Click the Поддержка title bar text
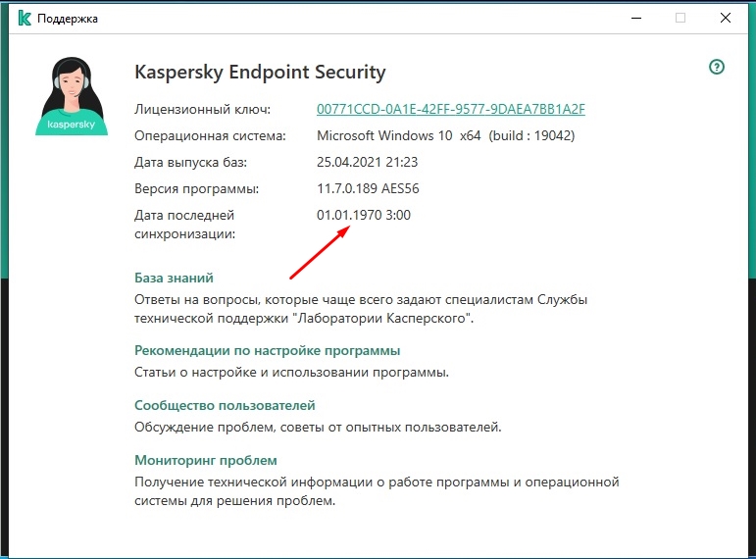The height and width of the screenshot is (559, 756). tap(68, 18)
